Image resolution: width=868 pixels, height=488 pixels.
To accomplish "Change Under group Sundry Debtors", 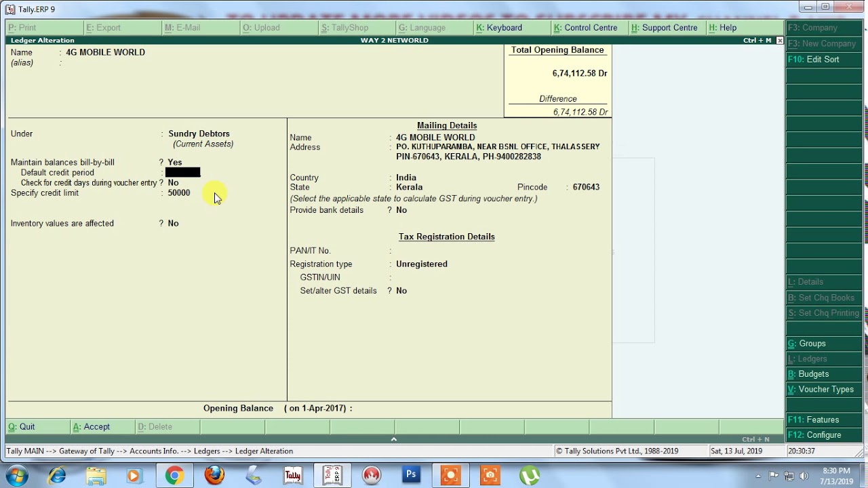I will click(199, 134).
